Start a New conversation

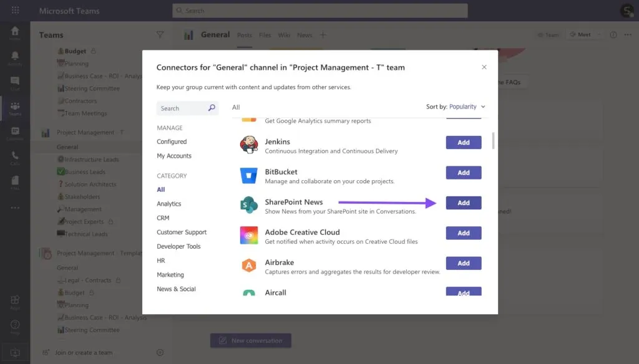251,341
